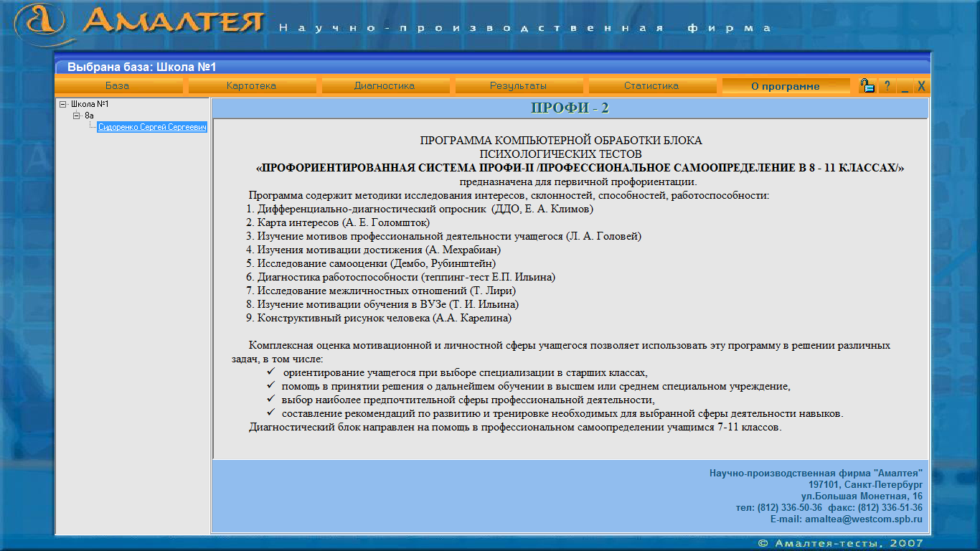Click the ПРОФИ - 2 header
The width and height of the screenshot is (980, 551).
(x=570, y=108)
